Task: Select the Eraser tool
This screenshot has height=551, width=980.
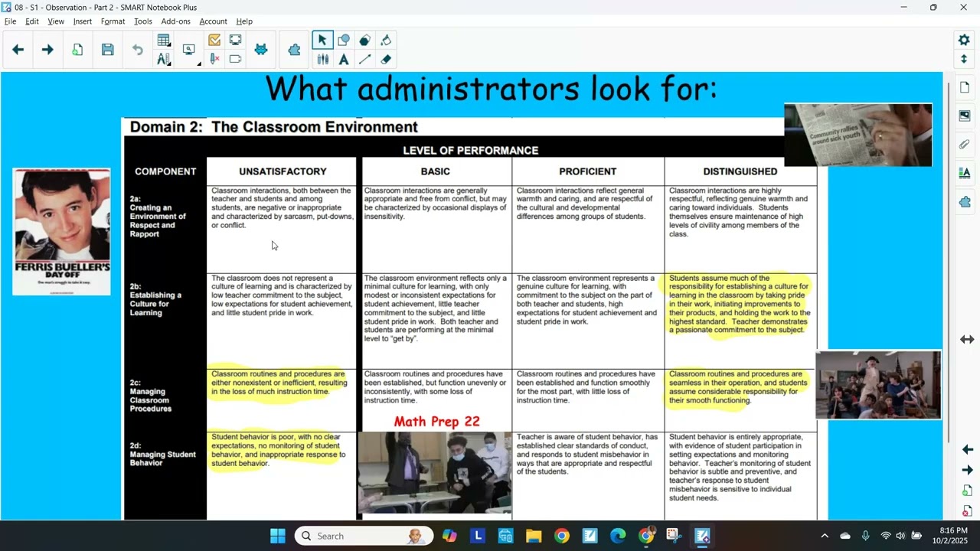Action: 386,59
